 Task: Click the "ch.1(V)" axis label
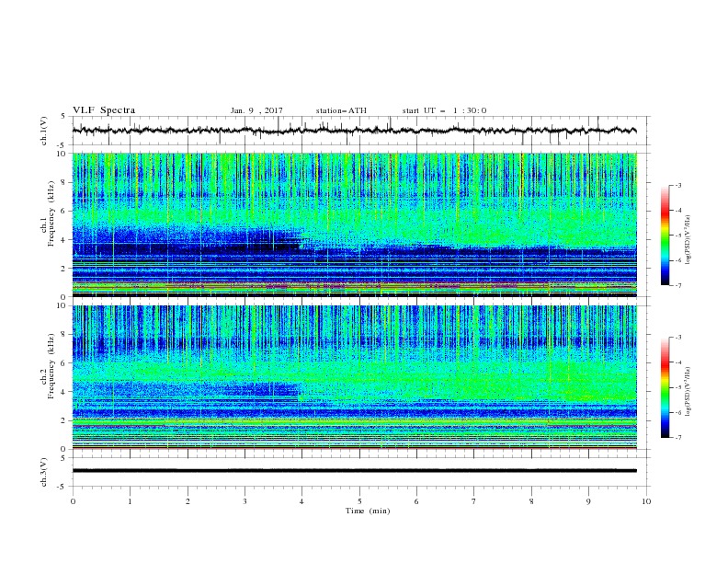44,131
